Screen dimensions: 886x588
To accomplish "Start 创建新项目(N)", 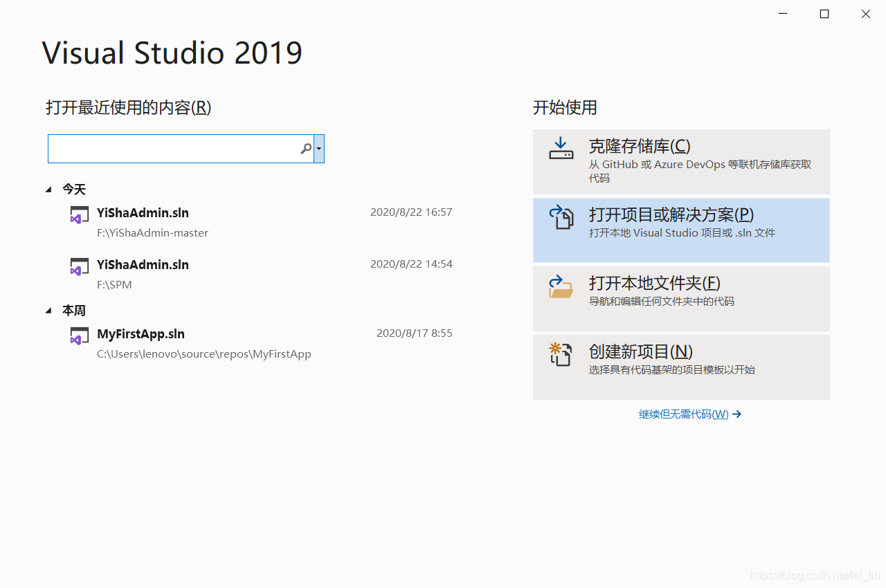I will point(681,367).
